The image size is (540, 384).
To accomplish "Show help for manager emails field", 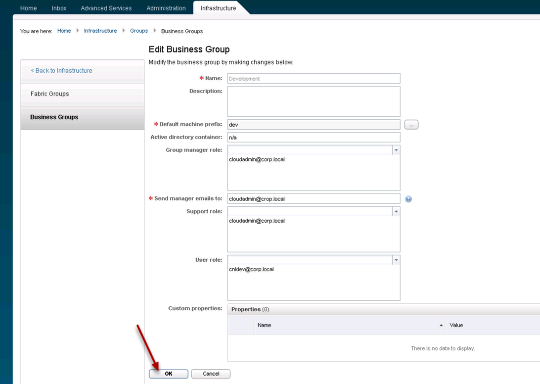I will coord(408,199).
